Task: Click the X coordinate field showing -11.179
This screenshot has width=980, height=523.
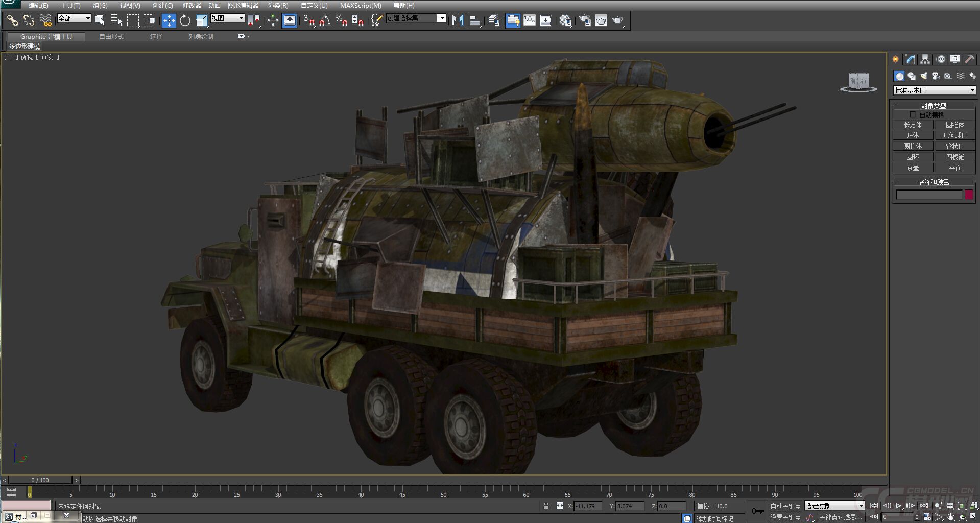Action: [x=588, y=506]
